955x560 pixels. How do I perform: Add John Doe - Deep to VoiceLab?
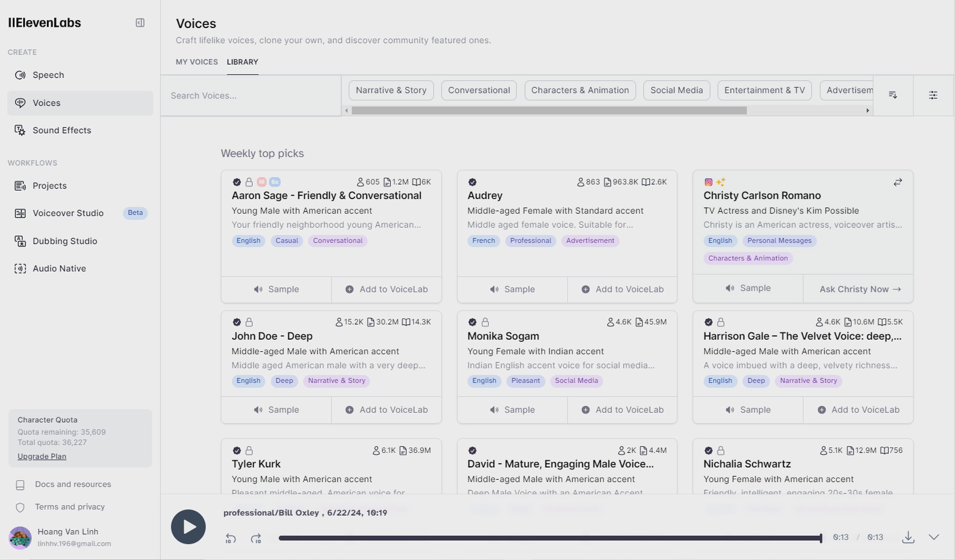386,410
